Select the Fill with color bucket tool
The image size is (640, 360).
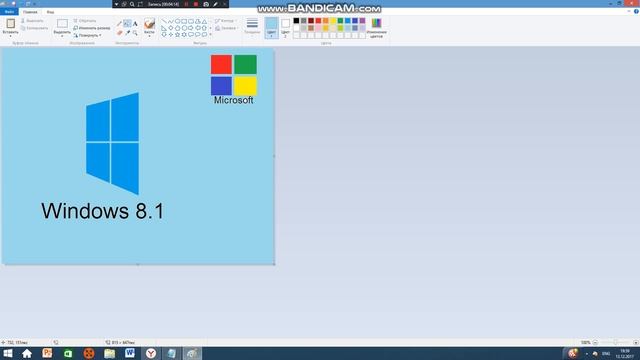[x=127, y=24]
